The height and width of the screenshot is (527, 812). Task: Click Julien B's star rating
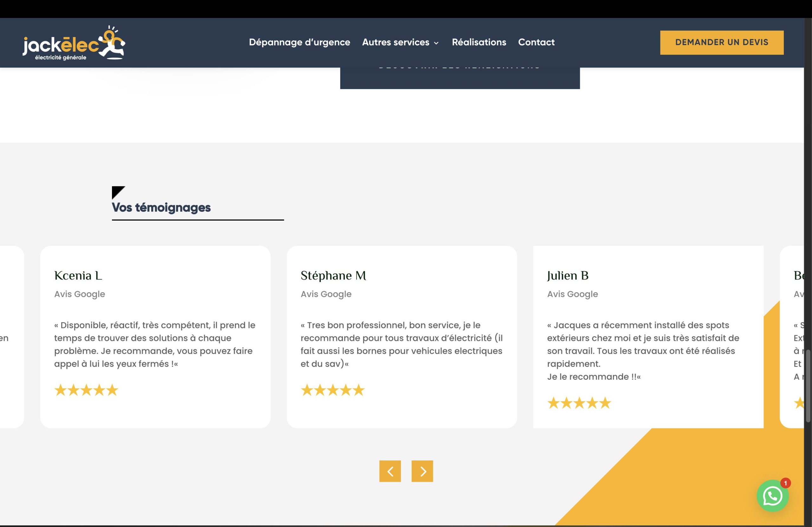pyautogui.click(x=579, y=403)
